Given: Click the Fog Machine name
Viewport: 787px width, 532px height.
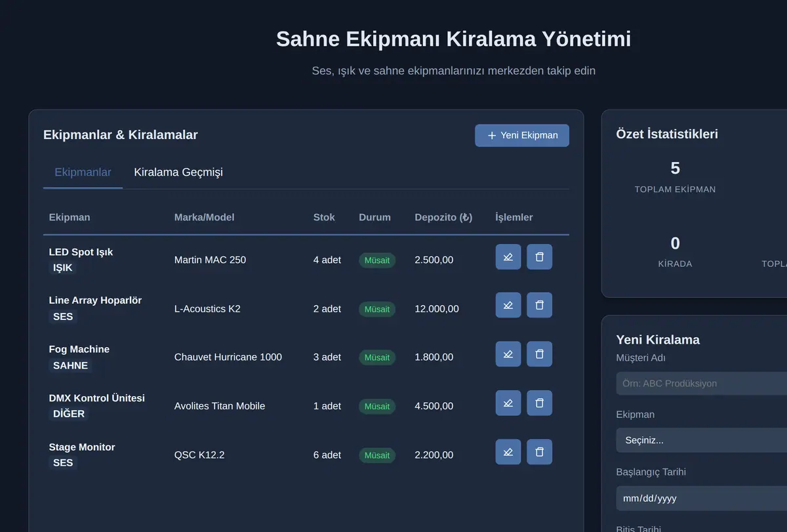Looking at the screenshot, I should point(79,350).
